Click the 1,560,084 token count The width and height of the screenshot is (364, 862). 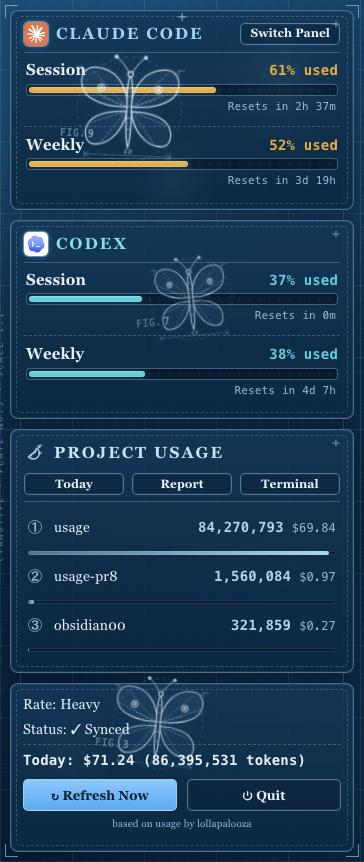[252, 576]
